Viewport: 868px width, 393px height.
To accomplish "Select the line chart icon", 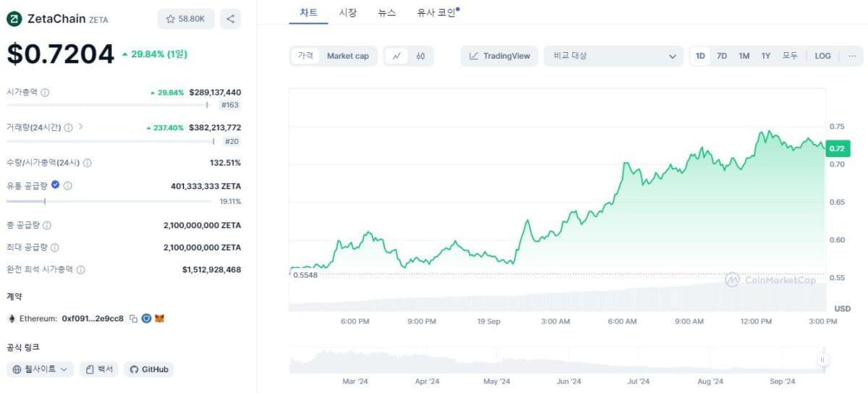I will pos(396,56).
